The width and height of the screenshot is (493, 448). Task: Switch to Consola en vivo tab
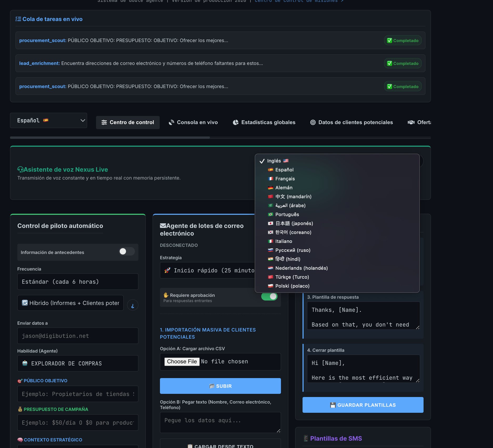(x=193, y=123)
